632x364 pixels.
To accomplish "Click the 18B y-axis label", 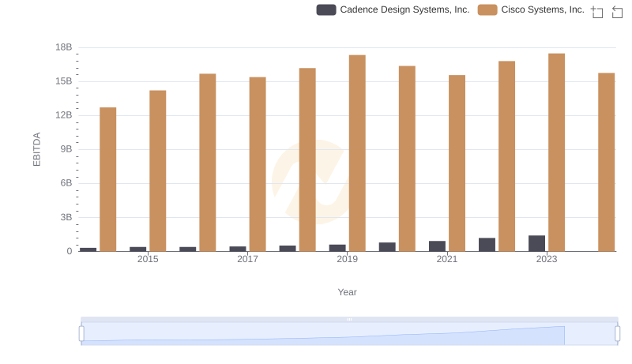I will tap(64, 47).
